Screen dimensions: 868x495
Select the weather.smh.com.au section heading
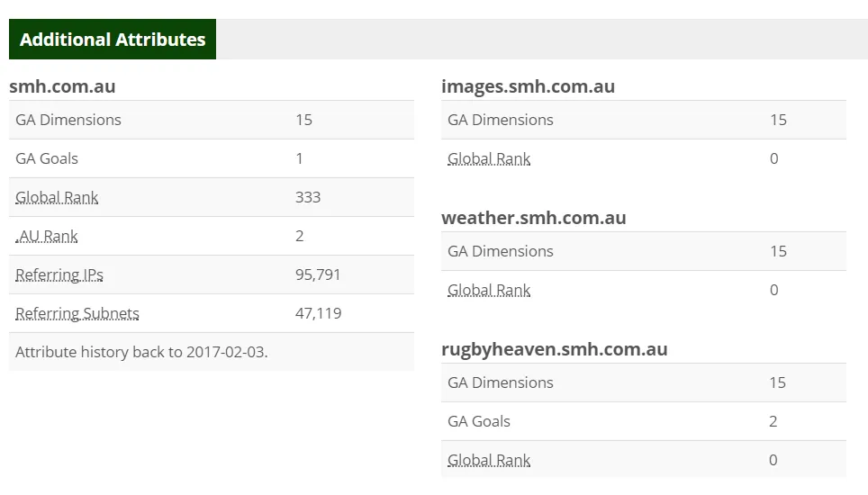[533, 218]
